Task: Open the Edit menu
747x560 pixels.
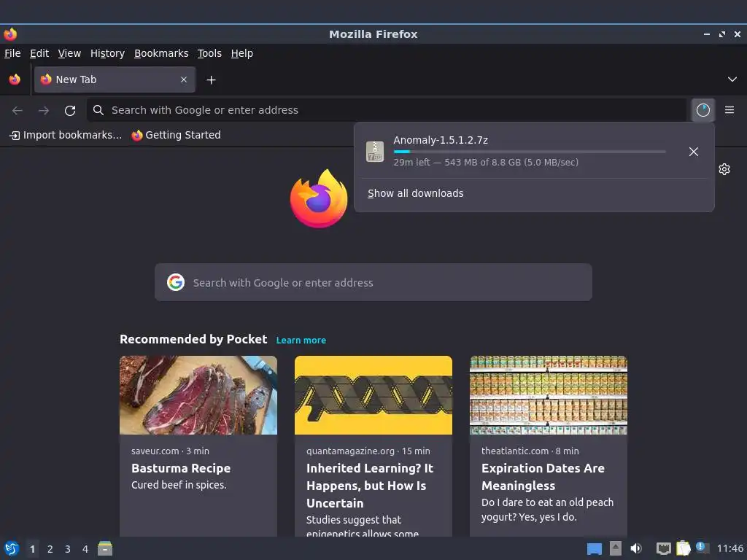Action: tap(39, 53)
